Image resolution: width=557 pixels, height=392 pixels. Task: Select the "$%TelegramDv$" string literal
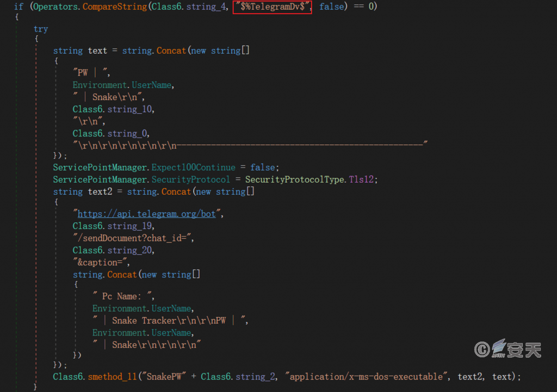click(x=273, y=7)
